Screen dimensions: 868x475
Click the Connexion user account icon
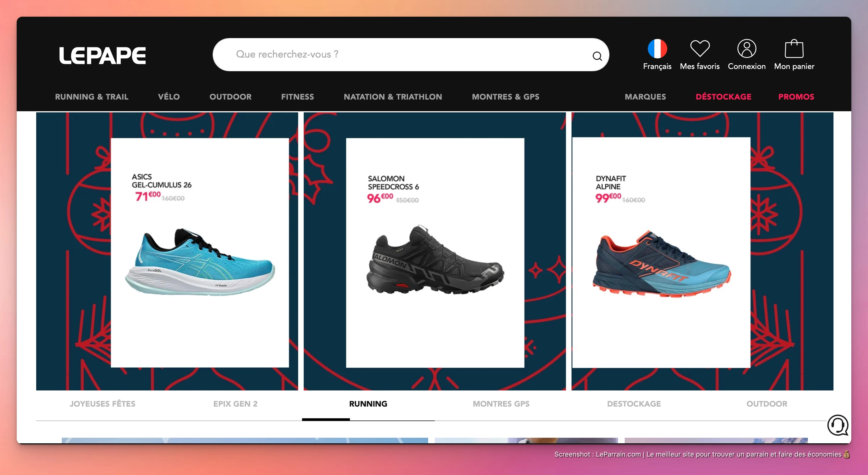coord(746,49)
